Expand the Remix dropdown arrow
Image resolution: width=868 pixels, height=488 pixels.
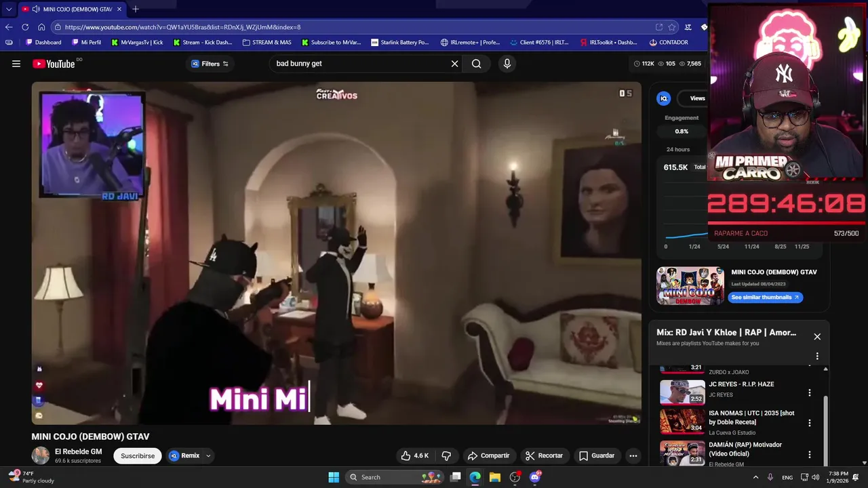(x=209, y=455)
